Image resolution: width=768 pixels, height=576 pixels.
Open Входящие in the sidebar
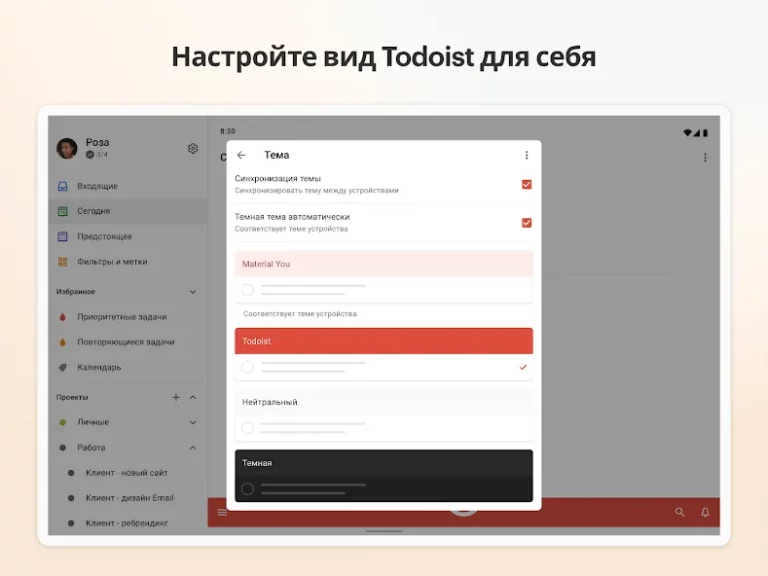128,186
